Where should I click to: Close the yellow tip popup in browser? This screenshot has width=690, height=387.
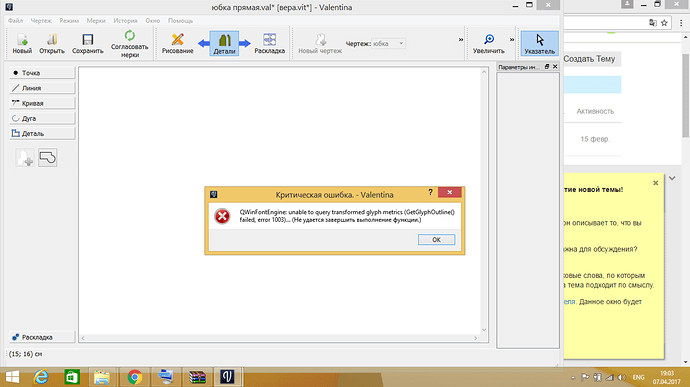pyautogui.click(x=655, y=183)
